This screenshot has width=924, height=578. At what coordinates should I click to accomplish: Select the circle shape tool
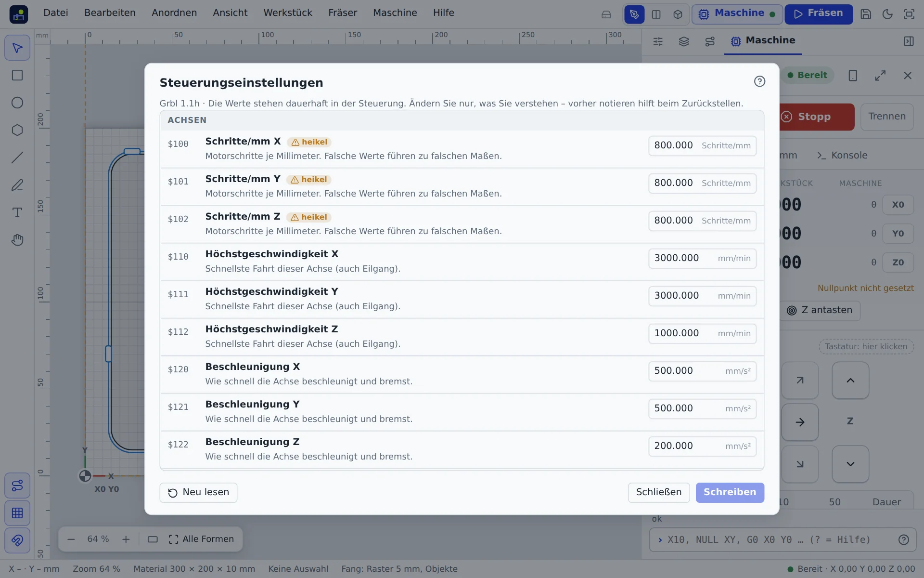click(x=17, y=103)
